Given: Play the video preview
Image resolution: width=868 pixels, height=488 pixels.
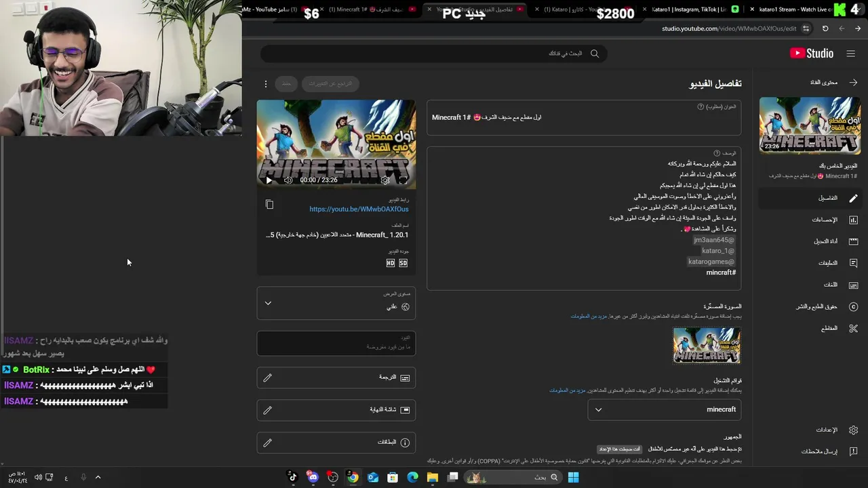Looking at the screenshot, I should tap(269, 180).
